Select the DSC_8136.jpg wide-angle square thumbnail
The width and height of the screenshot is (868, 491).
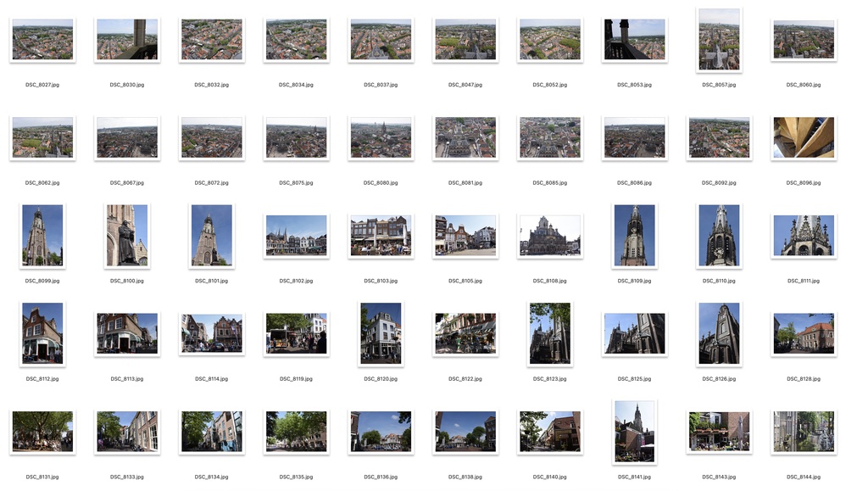(381, 432)
